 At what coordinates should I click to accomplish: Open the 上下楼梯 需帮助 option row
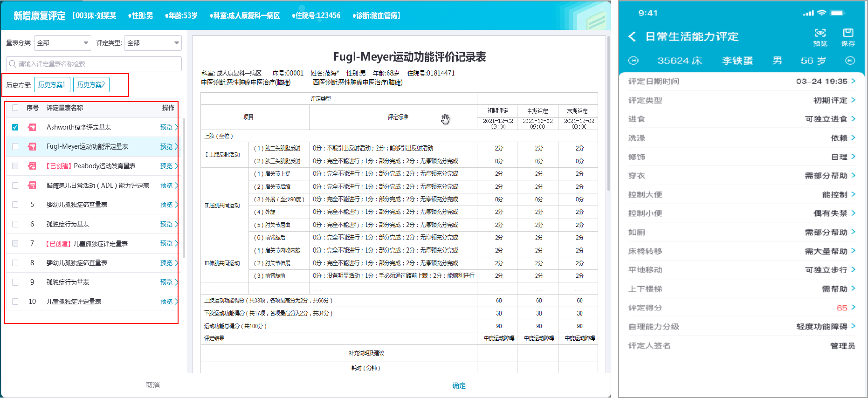click(742, 289)
